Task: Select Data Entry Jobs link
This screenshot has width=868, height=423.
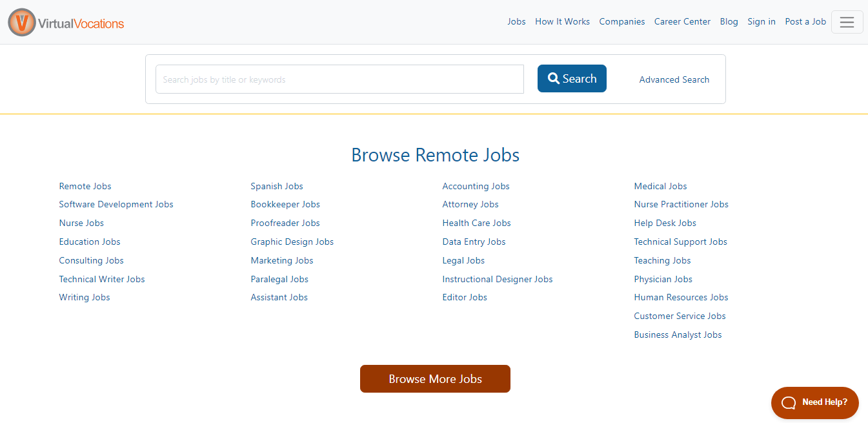Action: pos(474,242)
